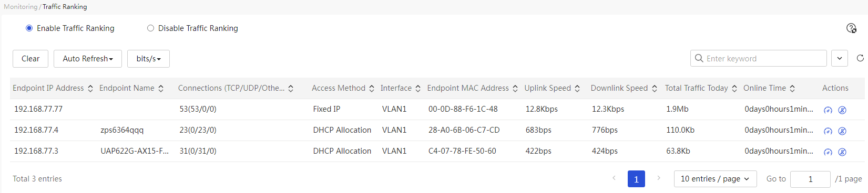
Task: Select Enable Traffic Ranking radio button
Action: [29, 28]
